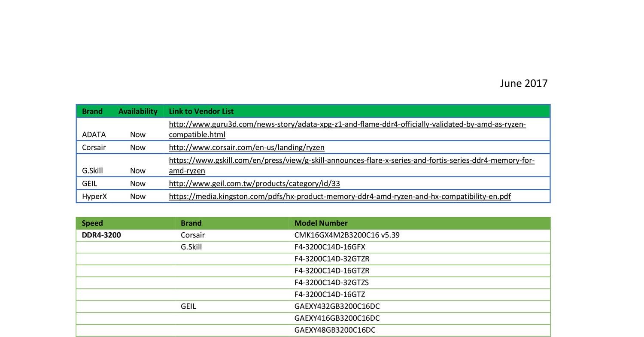Click the June 2017 date text

[x=523, y=83]
